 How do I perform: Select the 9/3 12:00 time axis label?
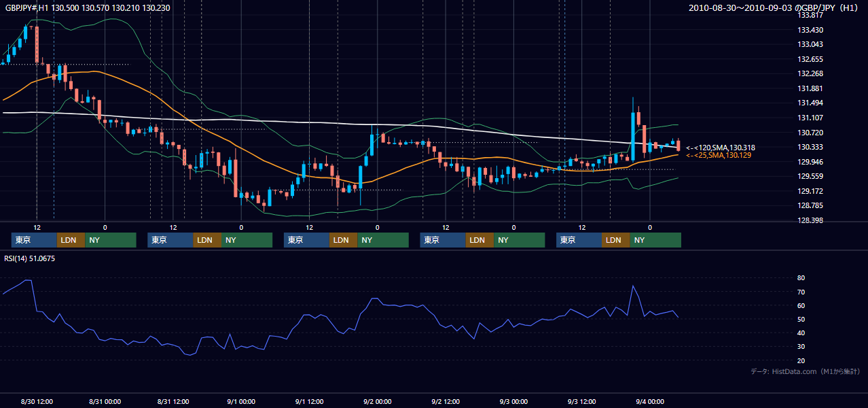tap(581, 402)
